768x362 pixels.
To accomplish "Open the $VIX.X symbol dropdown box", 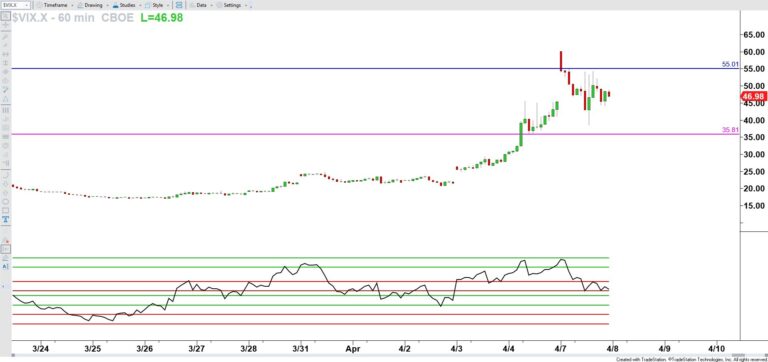I will point(15,5).
